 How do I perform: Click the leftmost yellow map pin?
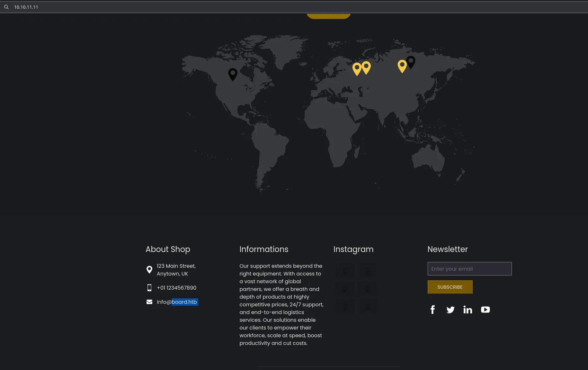tap(357, 68)
